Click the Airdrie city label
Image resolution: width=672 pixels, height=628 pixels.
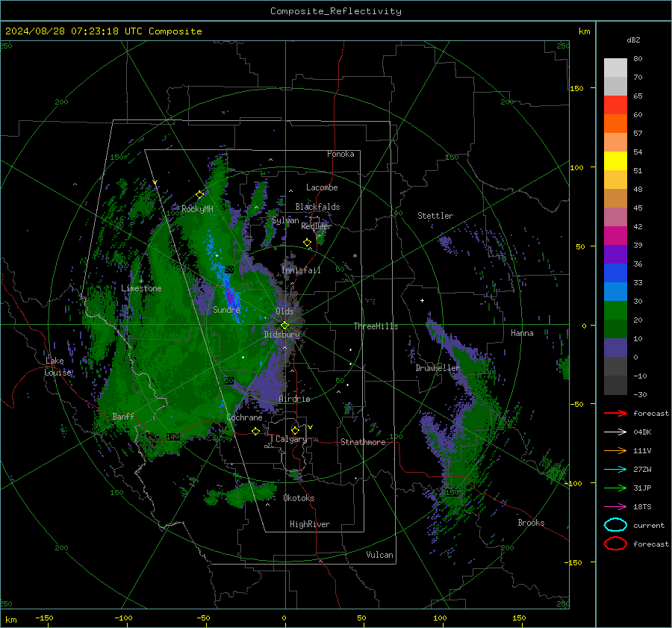point(294,399)
